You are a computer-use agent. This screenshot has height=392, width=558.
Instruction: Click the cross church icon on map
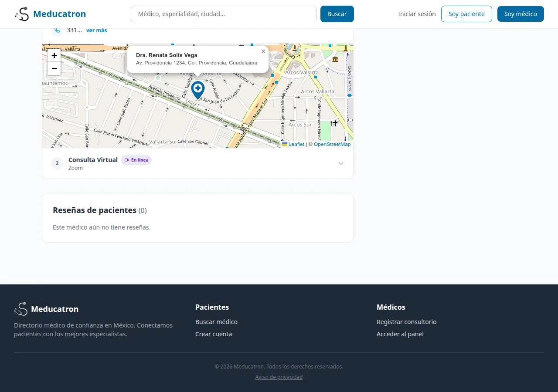[x=335, y=123]
